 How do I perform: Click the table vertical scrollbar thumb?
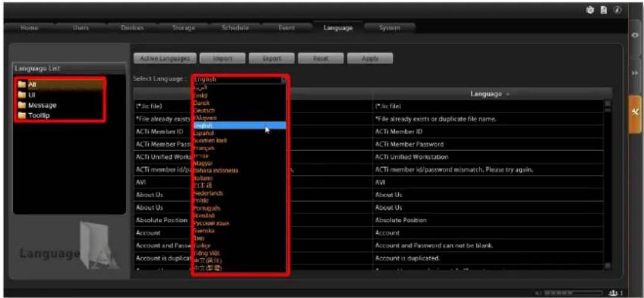click(x=608, y=108)
